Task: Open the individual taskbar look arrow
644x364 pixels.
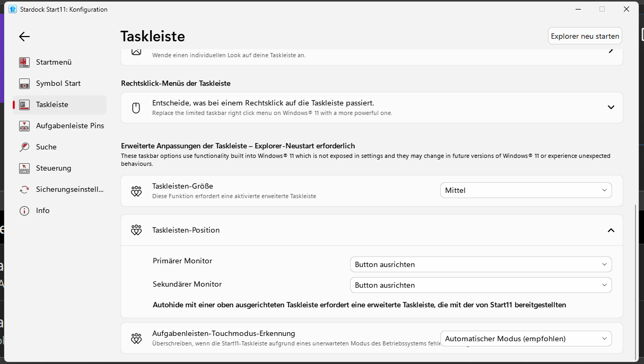Action: coord(611,51)
